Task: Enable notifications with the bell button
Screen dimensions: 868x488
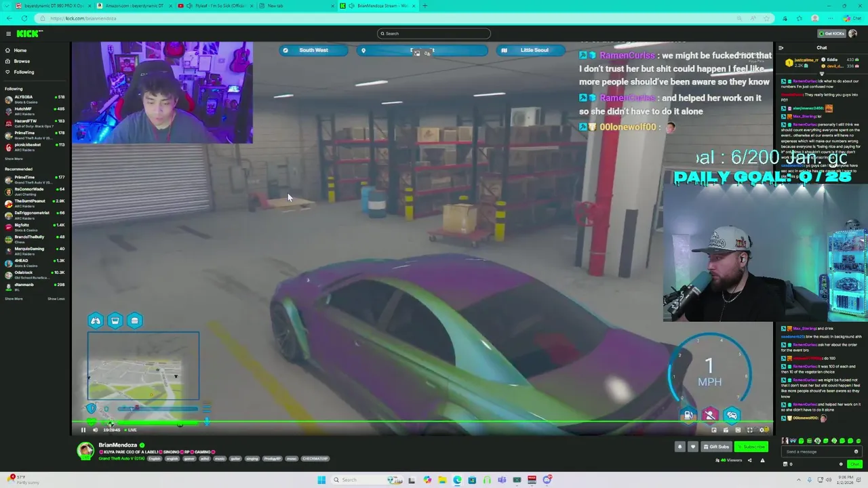Action: coord(679,447)
